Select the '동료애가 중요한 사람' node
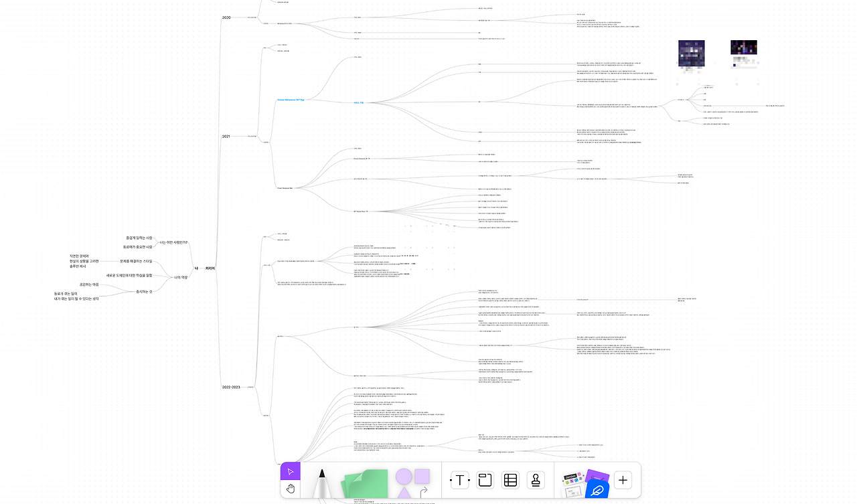This screenshot has width=857, height=504. [138, 247]
